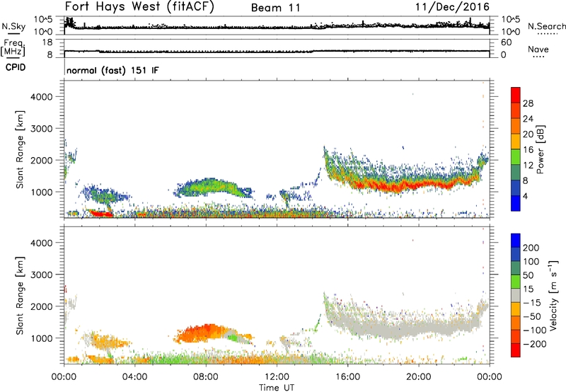Click the 2000 tick in velocity panel
566x392 pixels.
click(x=42, y=306)
